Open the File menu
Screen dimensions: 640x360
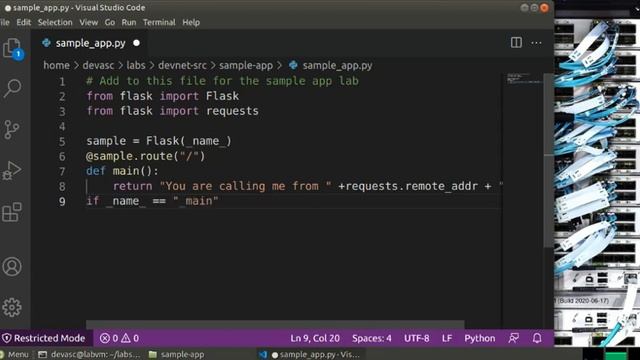pyautogui.click(x=4, y=22)
